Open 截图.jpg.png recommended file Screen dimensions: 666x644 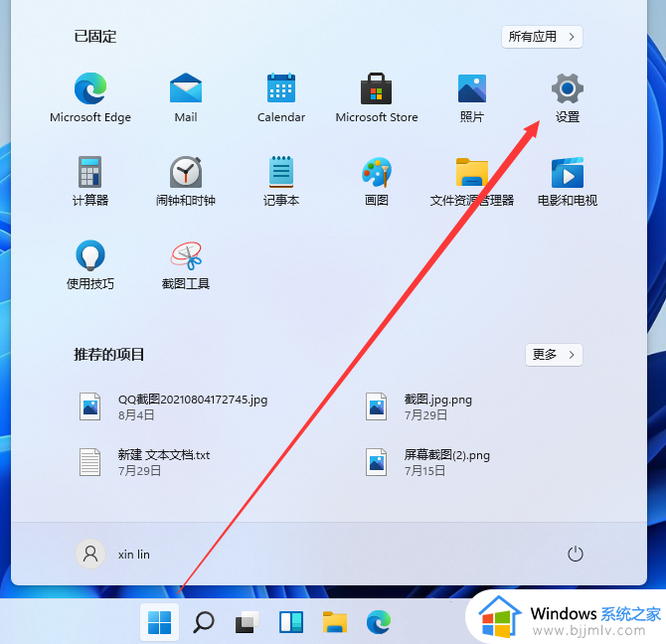(418, 406)
